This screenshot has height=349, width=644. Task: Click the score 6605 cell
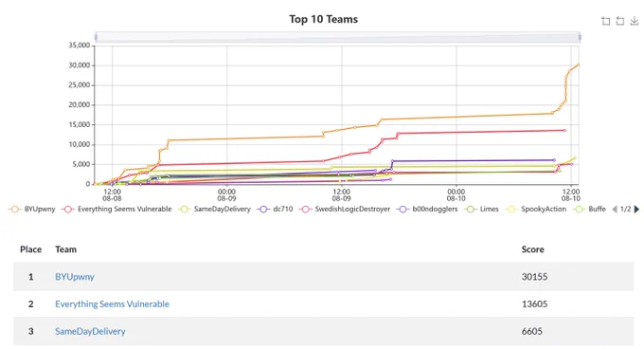[x=532, y=331]
